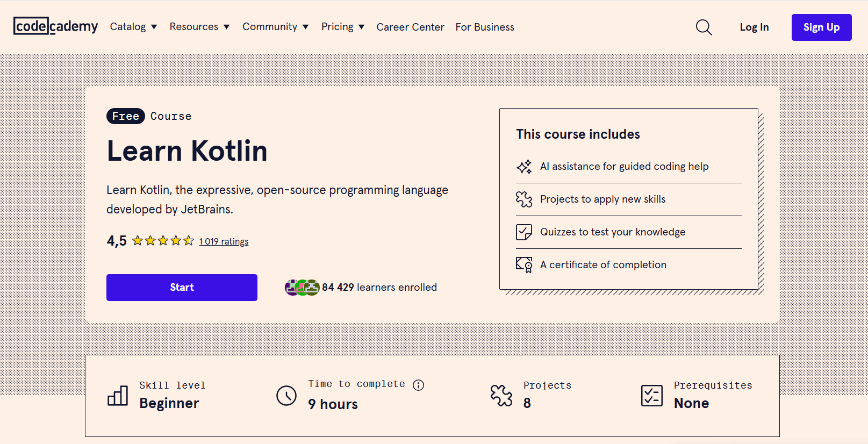Screen dimensions: 868x444
Task: Expand the Resources dropdown menu
Action: [199, 27]
